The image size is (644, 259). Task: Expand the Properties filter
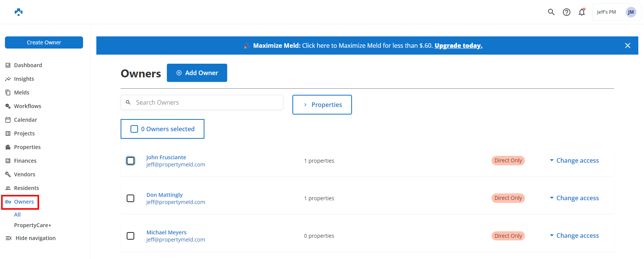[x=322, y=105]
